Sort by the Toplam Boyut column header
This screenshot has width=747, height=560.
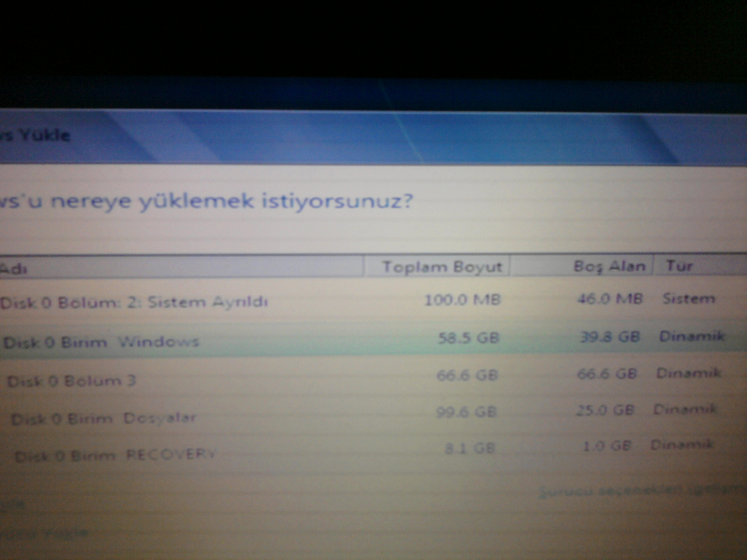pos(442,267)
